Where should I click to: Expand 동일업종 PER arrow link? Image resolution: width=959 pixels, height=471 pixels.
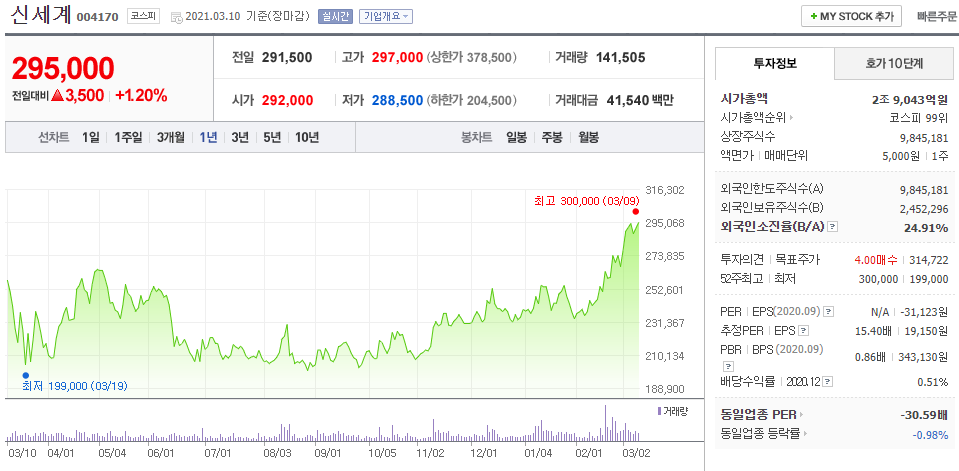click(801, 415)
